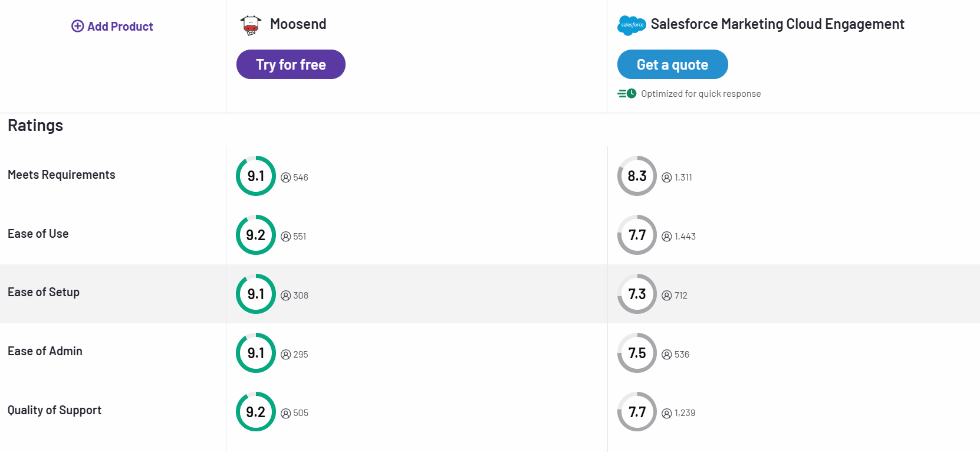Click the reviewer icon next to 1,239 for Quality of Support

point(666,412)
